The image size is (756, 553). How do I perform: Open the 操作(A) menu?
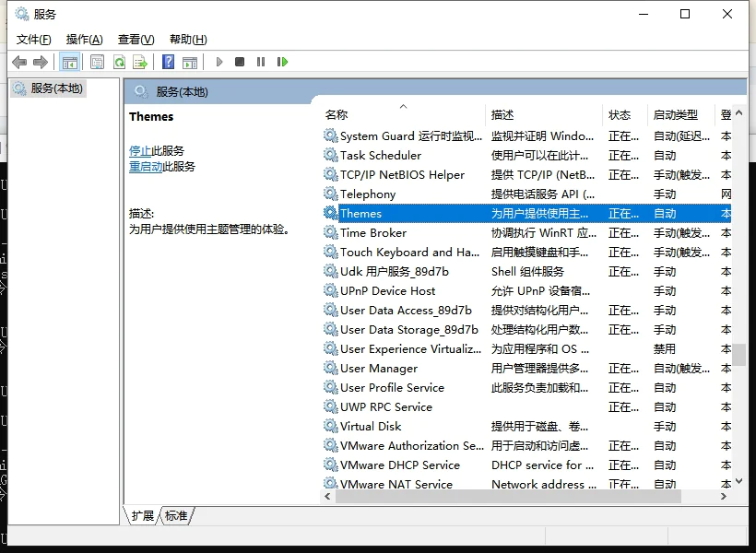[84, 39]
